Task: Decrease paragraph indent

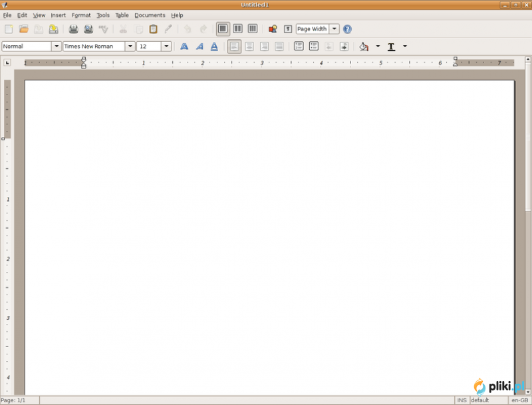Action: tap(329, 47)
